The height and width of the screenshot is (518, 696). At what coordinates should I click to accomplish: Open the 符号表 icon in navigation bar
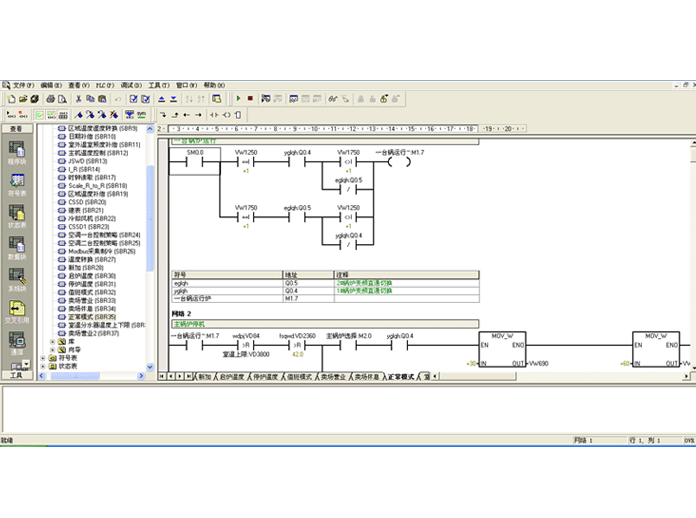(16, 182)
